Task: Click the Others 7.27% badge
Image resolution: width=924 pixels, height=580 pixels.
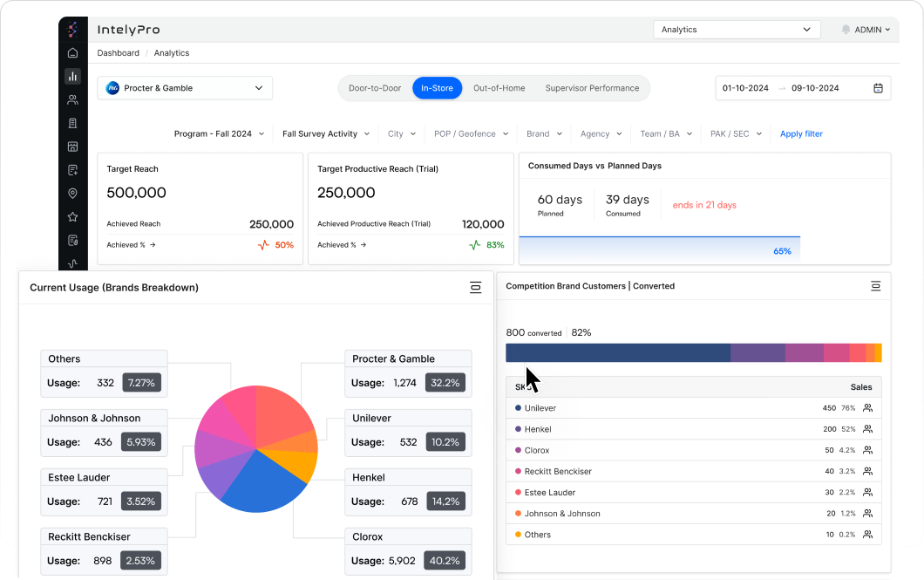Action: tap(141, 383)
